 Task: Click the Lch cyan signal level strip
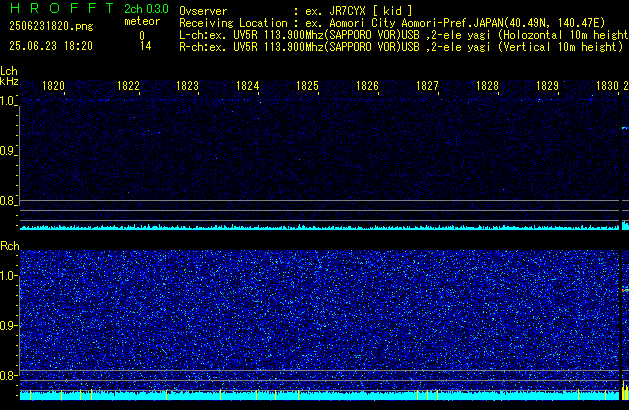point(319,227)
